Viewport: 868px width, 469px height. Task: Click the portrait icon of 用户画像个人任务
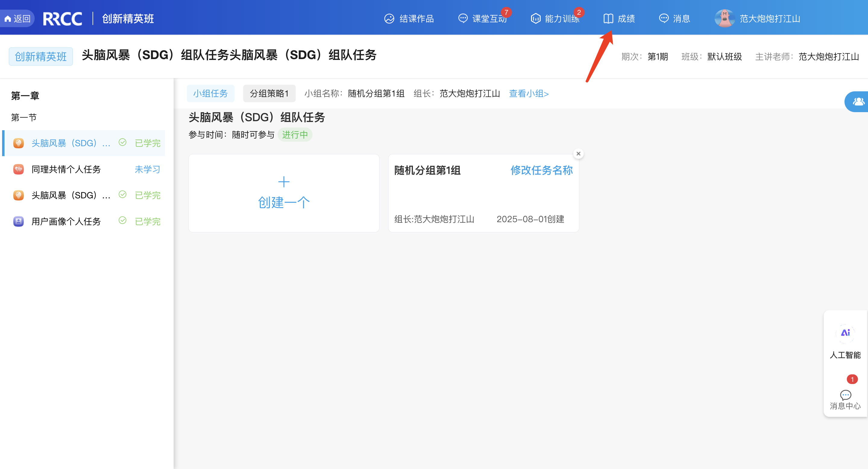pyautogui.click(x=18, y=221)
